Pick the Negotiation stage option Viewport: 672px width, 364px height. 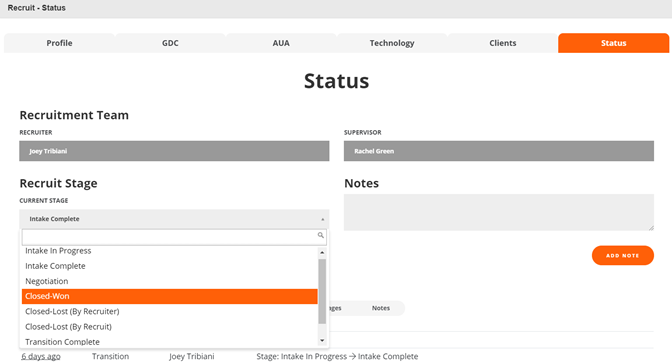point(170,281)
